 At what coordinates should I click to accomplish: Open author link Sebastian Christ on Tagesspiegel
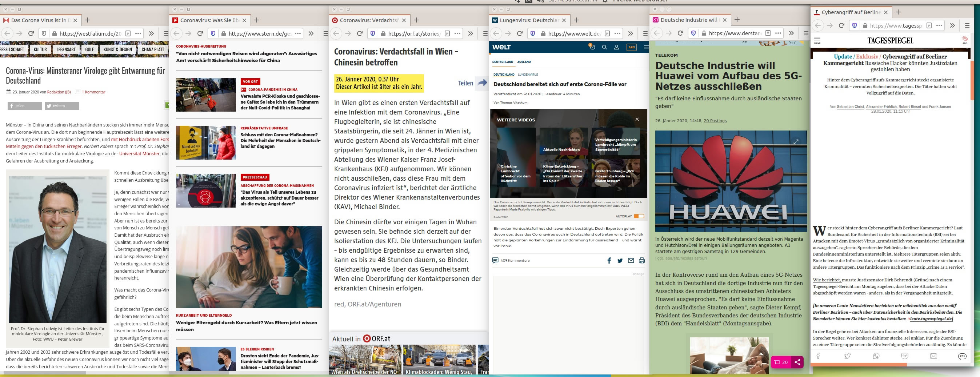coord(850,107)
